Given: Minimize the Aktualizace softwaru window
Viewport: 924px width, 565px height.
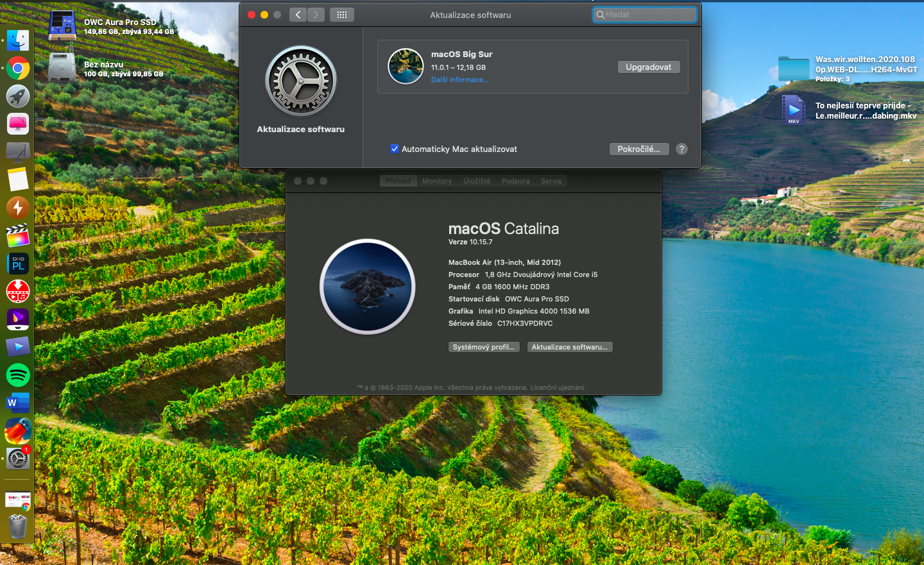Looking at the screenshot, I should point(264,15).
